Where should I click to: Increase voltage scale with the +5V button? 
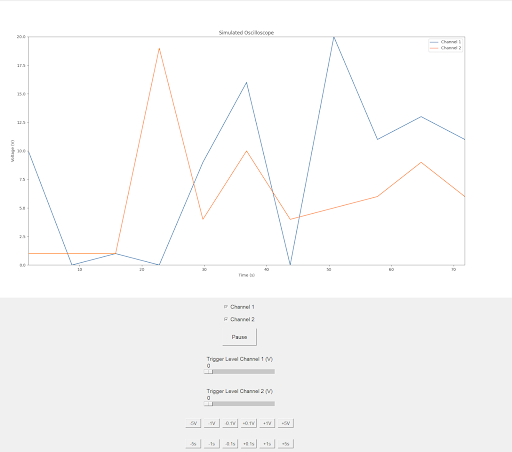point(286,423)
